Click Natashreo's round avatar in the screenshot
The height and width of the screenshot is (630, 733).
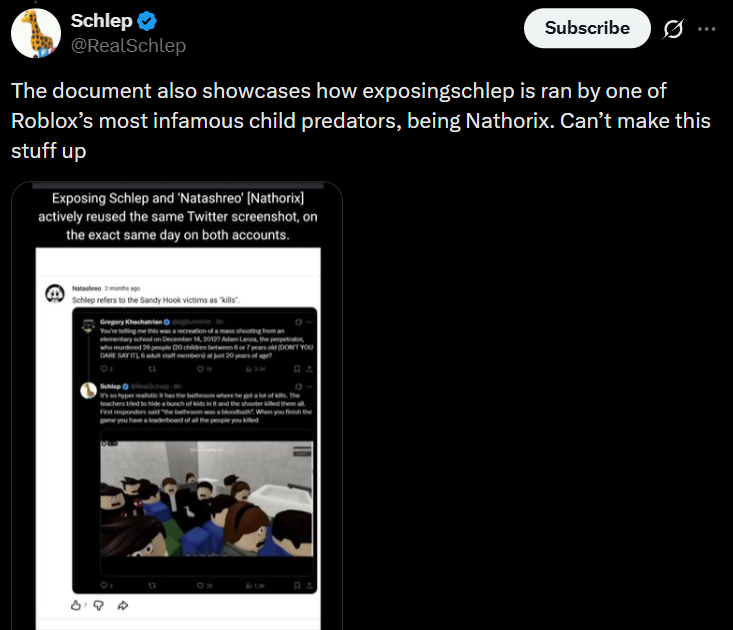click(x=56, y=292)
